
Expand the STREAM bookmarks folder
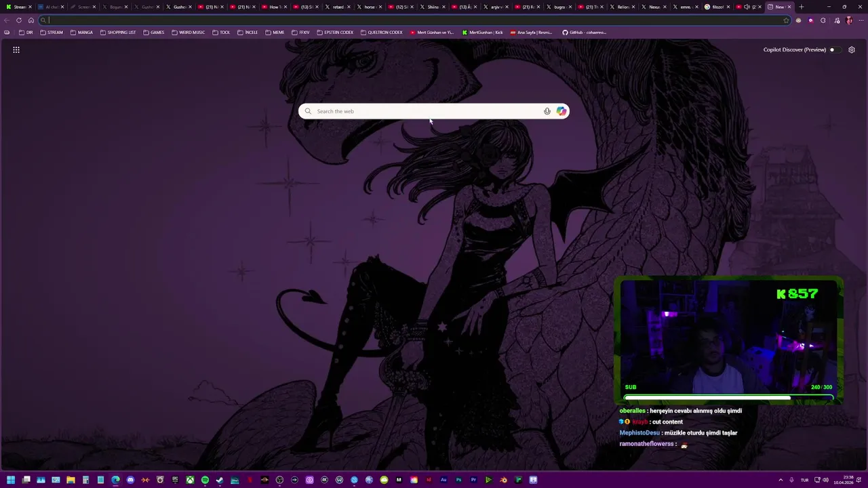[x=52, y=33]
